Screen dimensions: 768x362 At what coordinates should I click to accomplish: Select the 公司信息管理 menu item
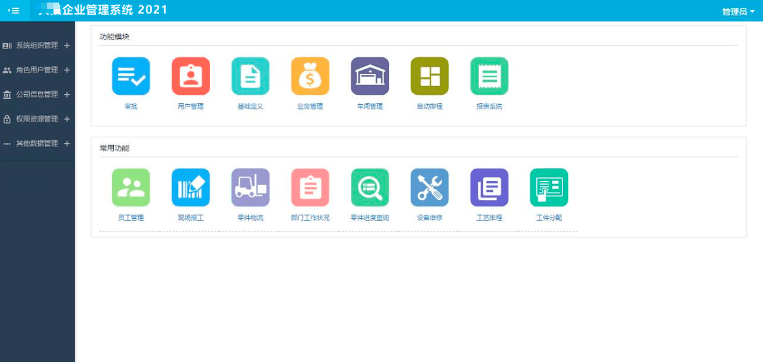[37, 95]
